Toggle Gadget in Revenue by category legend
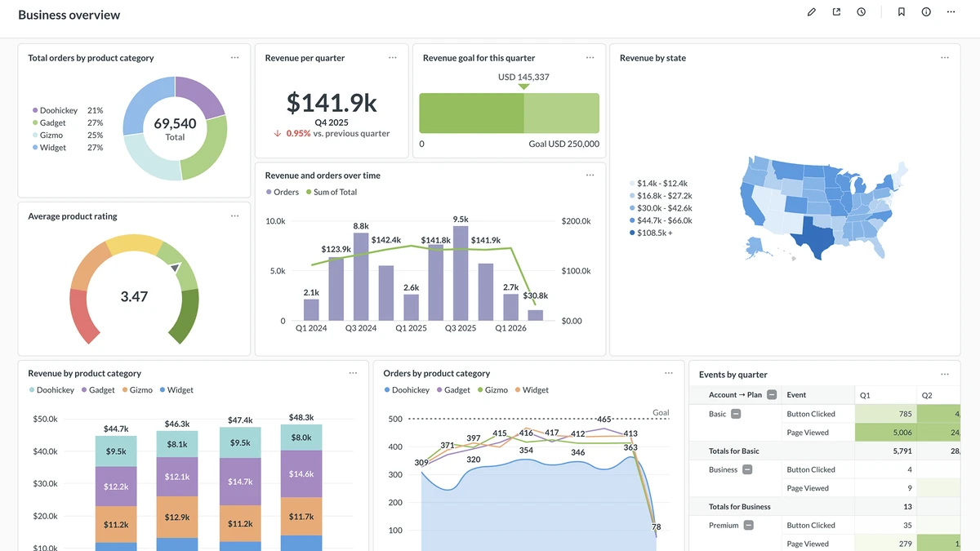980x551 pixels. tap(97, 390)
